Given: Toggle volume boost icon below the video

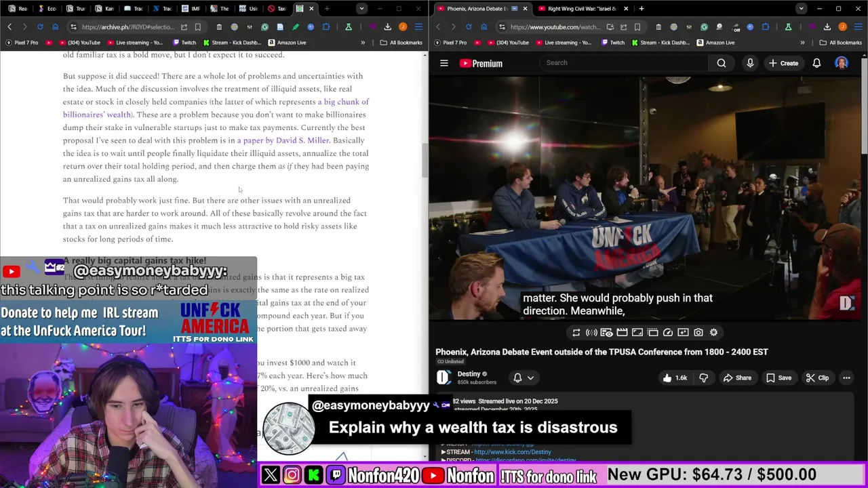Looking at the screenshot, I should [591, 332].
